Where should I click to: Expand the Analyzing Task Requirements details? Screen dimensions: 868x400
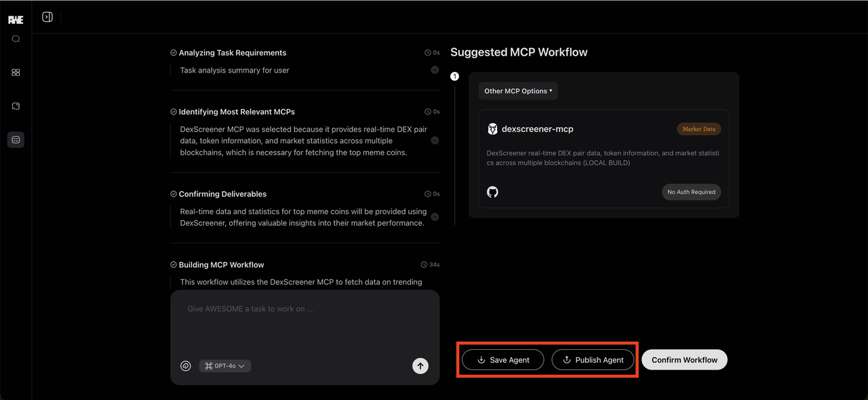pos(435,70)
